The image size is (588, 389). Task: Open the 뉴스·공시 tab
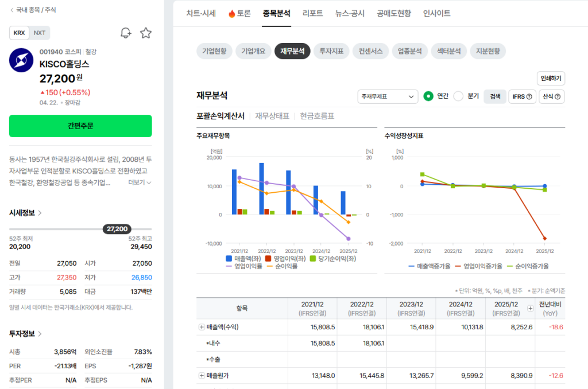[x=350, y=14]
